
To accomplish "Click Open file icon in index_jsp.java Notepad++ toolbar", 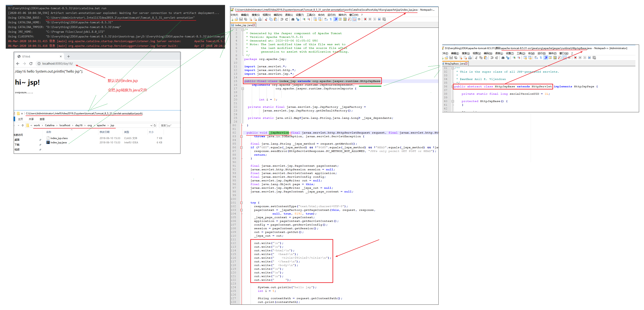I will coord(236,19).
